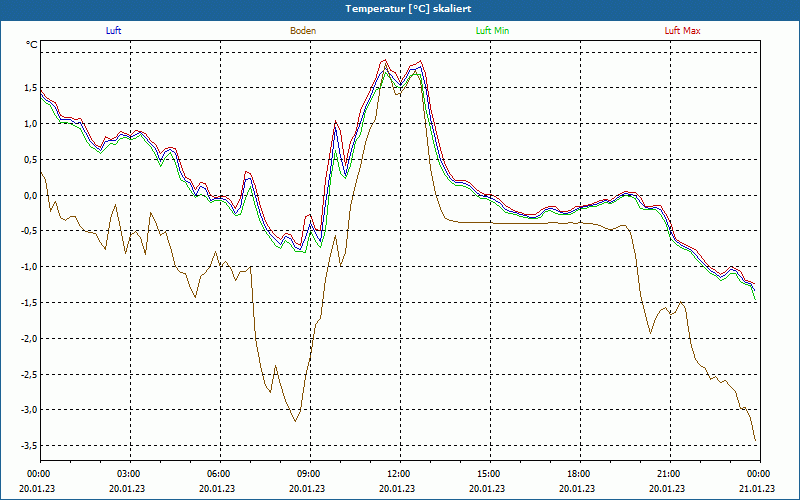This screenshot has height=500, width=800.
Task: Select the blue Luft legend label
Action: 113,31
